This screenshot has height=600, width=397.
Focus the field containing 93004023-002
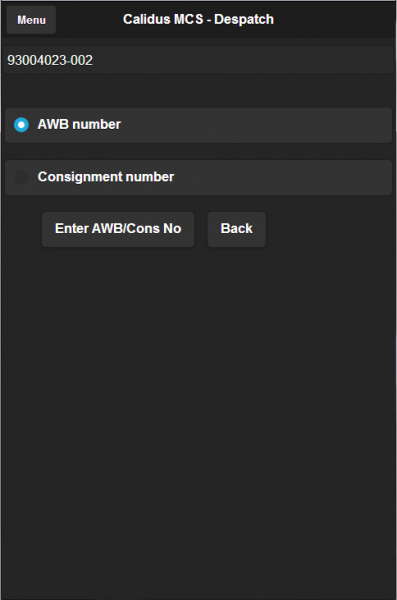coord(198,60)
